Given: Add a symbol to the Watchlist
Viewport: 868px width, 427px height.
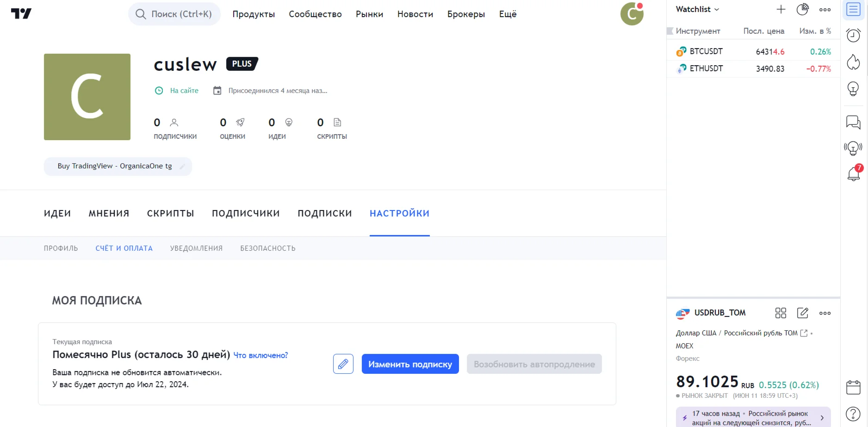Looking at the screenshot, I should pyautogui.click(x=781, y=9).
